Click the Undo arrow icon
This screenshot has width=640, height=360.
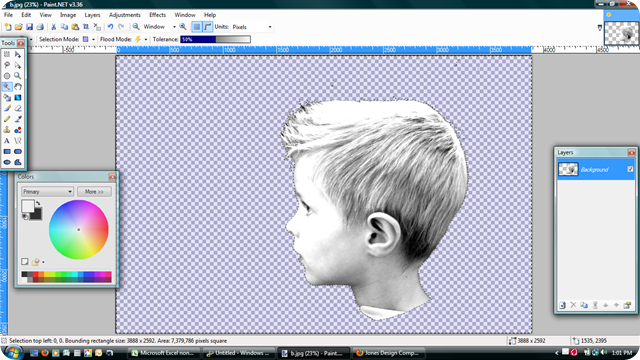[110, 27]
